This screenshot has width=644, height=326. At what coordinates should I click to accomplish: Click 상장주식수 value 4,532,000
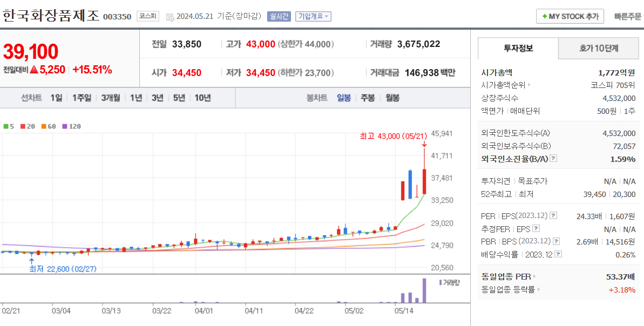pos(619,99)
